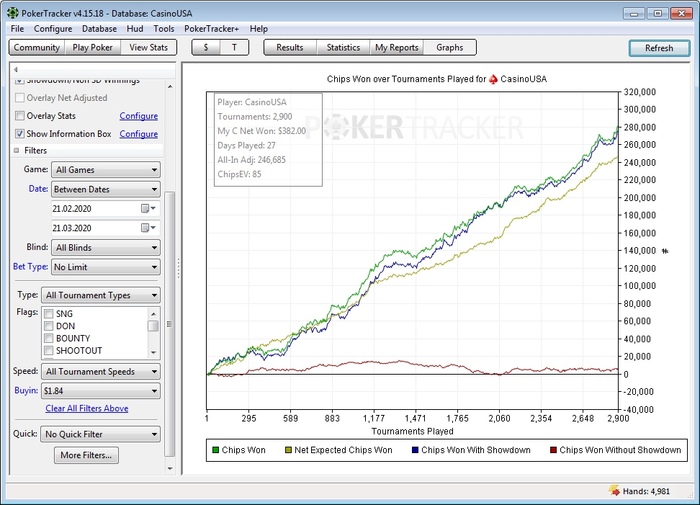
Task: Open the Database menu
Action: click(x=99, y=29)
